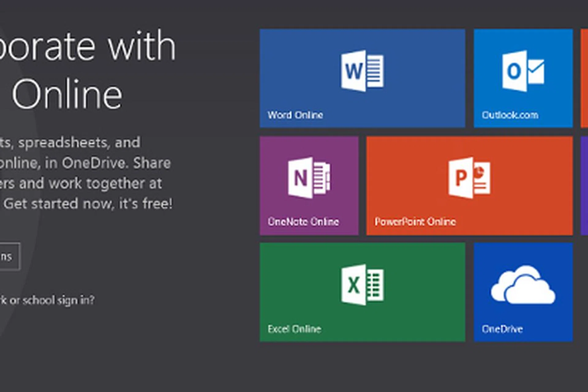Viewport: 588px width, 392px height.
Task: Open the 'OneDrive' tile label
Action: pyautogui.click(x=502, y=329)
